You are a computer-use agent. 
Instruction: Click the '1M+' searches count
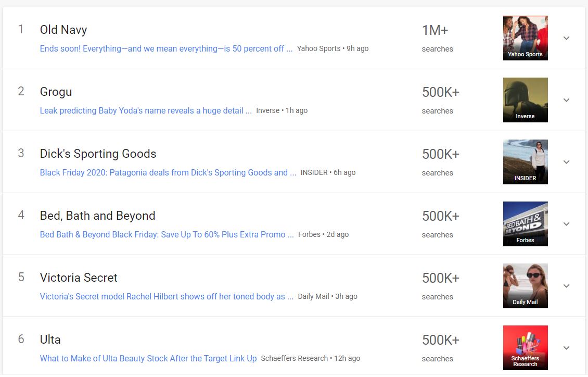(x=435, y=30)
